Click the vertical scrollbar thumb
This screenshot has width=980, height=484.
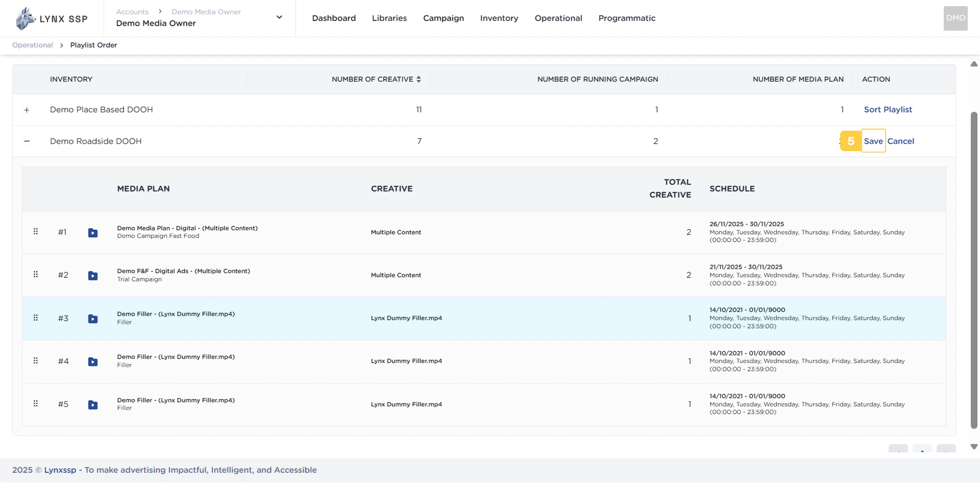pos(974,271)
